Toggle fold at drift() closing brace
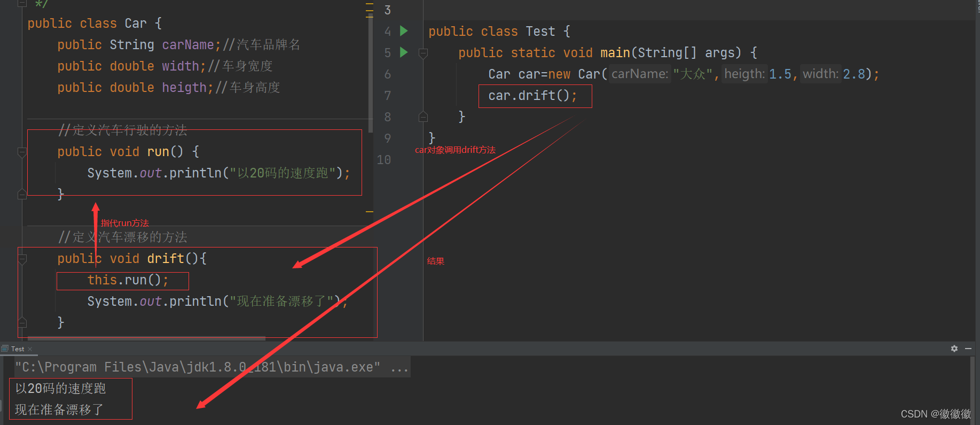 22,322
